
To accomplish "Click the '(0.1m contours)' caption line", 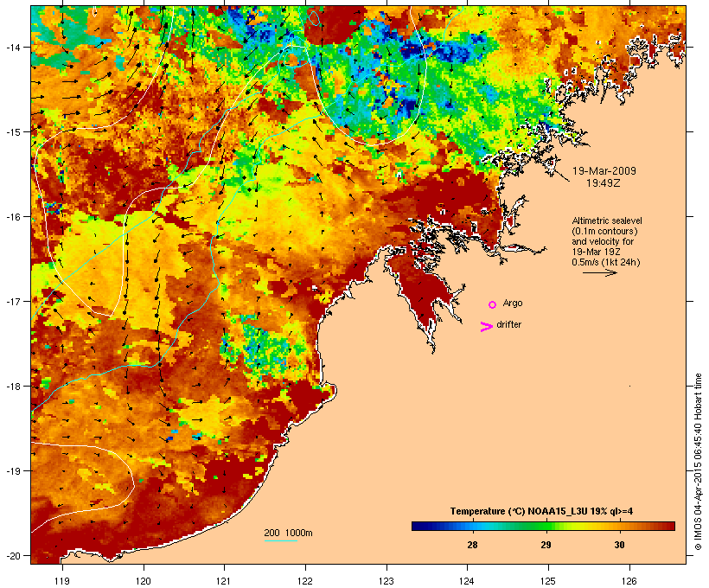I will tap(605, 231).
